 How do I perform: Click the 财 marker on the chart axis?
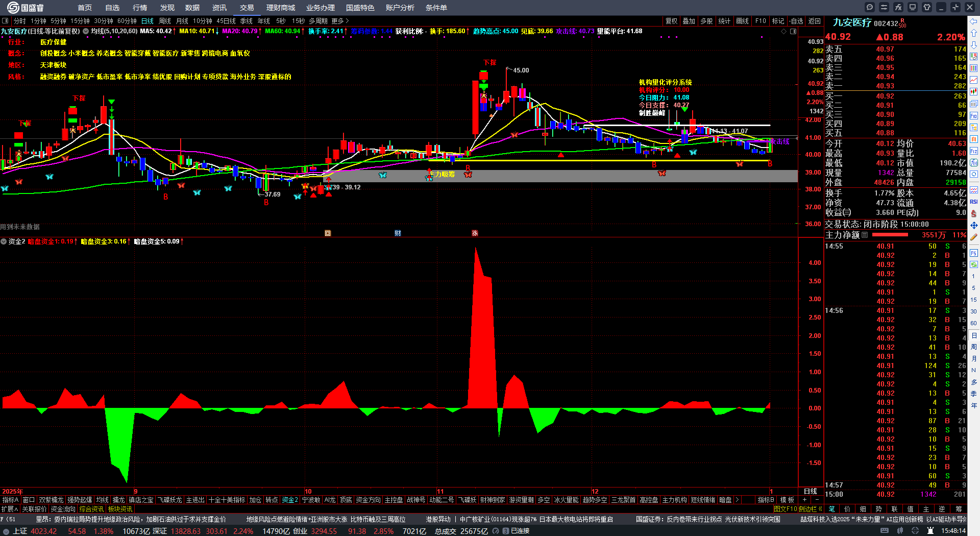[398, 233]
